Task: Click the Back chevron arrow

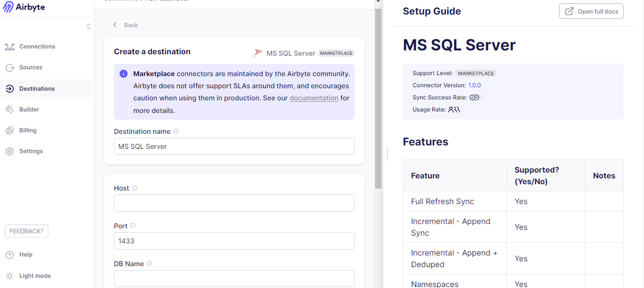Action: (115, 25)
